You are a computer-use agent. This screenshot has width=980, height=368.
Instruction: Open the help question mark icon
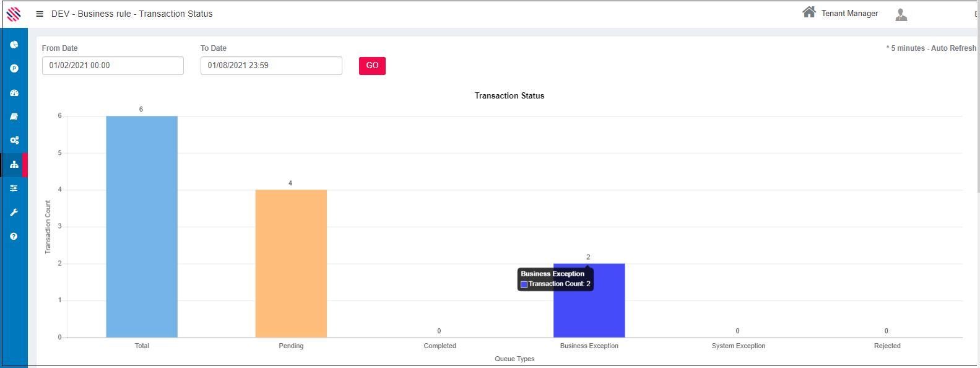pyautogui.click(x=14, y=236)
